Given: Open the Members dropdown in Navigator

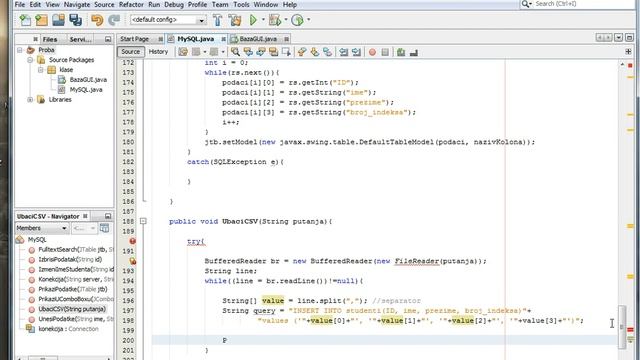Looking at the screenshot, I should coord(42,228).
